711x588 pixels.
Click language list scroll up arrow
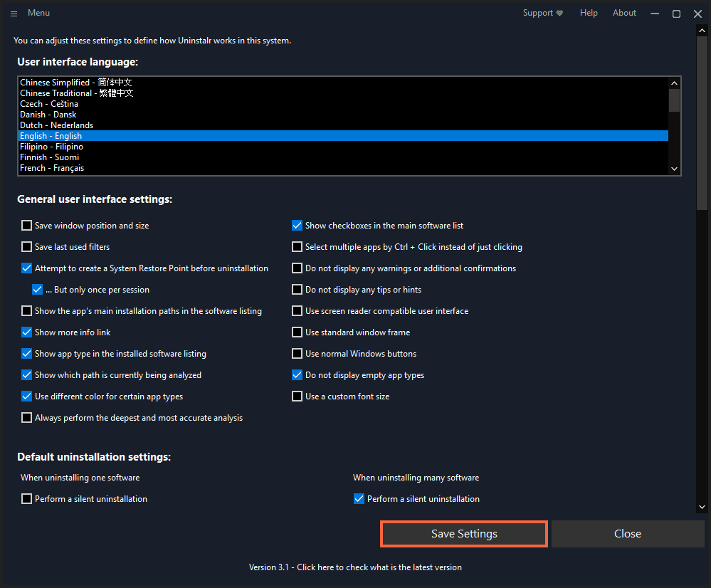click(674, 83)
